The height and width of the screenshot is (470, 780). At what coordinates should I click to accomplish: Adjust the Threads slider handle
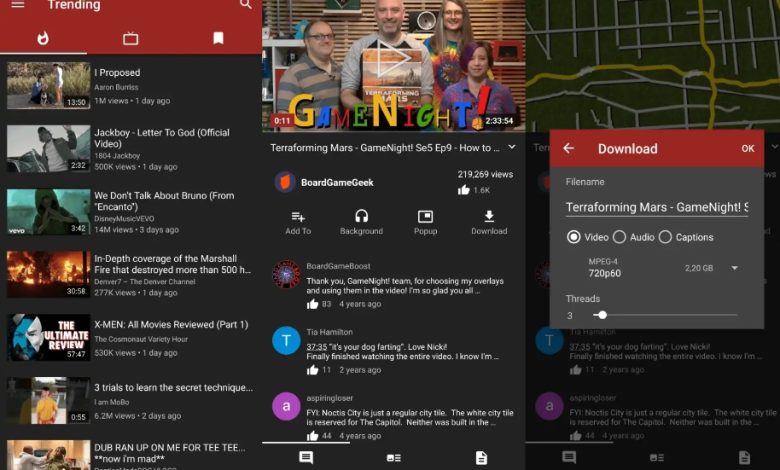coord(602,315)
